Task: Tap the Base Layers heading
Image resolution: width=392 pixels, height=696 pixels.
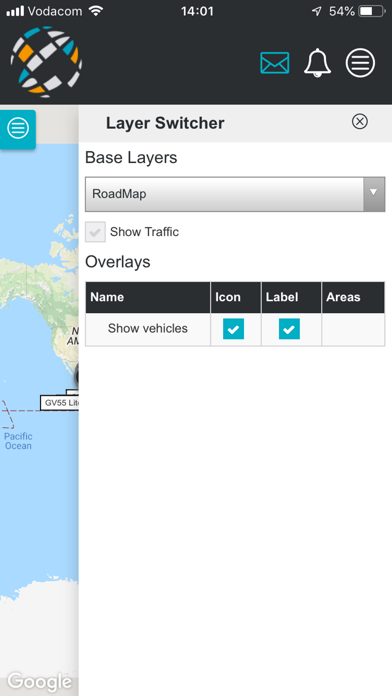Action: pyautogui.click(x=131, y=158)
